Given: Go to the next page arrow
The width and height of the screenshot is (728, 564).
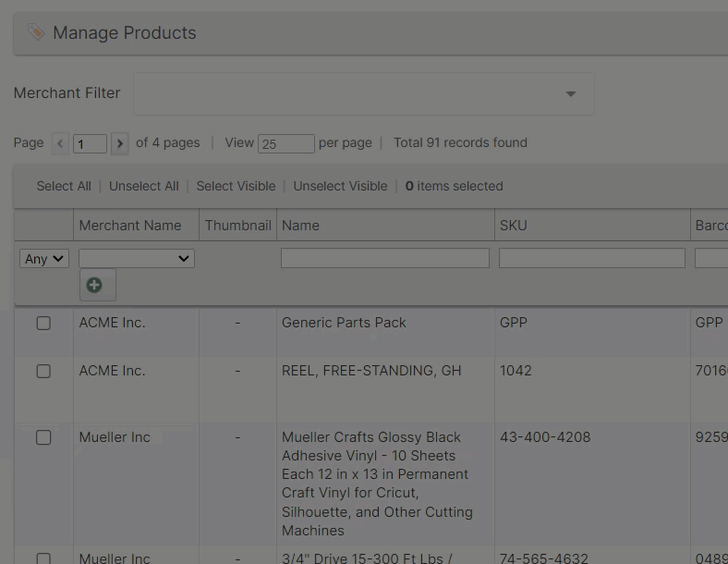Looking at the screenshot, I should [x=120, y=143].
